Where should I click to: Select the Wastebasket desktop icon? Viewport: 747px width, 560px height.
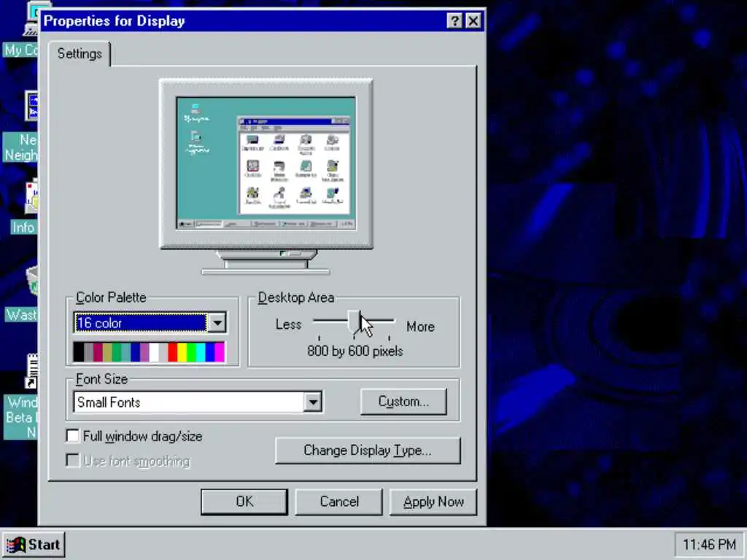(x=21, y=294)
